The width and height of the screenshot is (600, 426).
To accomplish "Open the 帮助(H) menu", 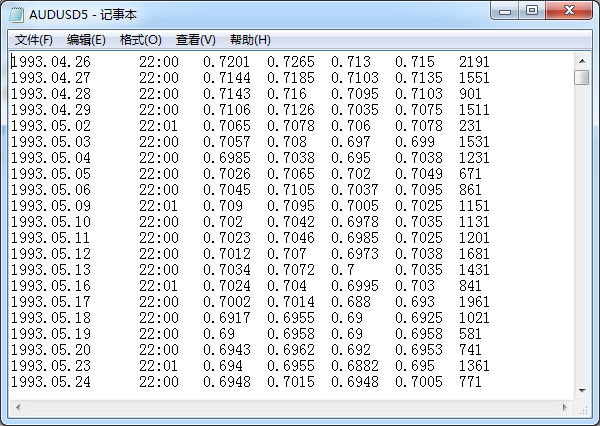I will [250, 40].
